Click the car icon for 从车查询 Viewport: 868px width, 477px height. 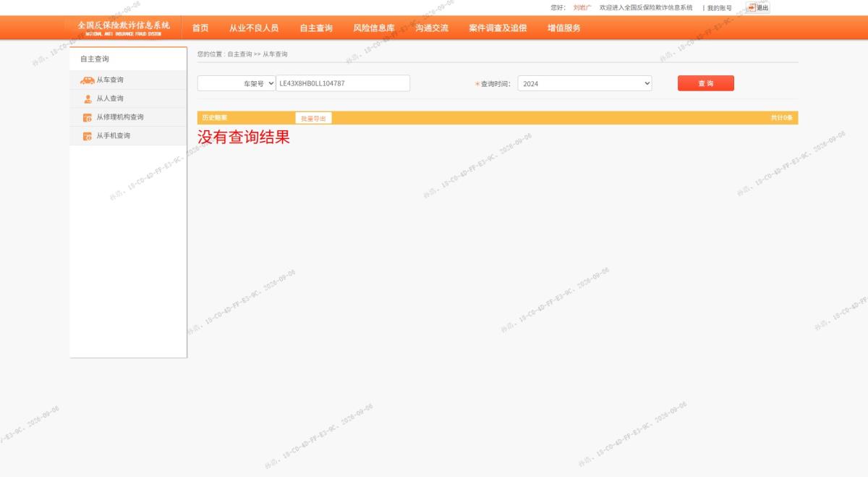click(87, 80)
